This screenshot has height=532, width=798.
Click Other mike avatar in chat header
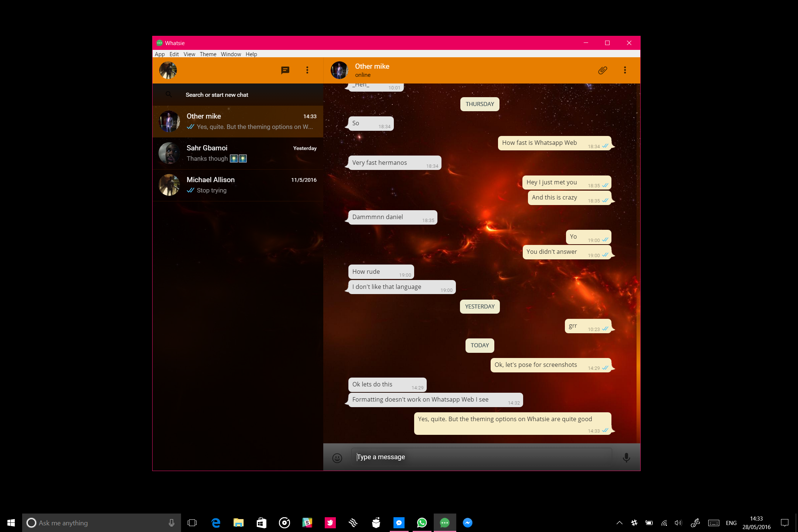pos(340,70)
